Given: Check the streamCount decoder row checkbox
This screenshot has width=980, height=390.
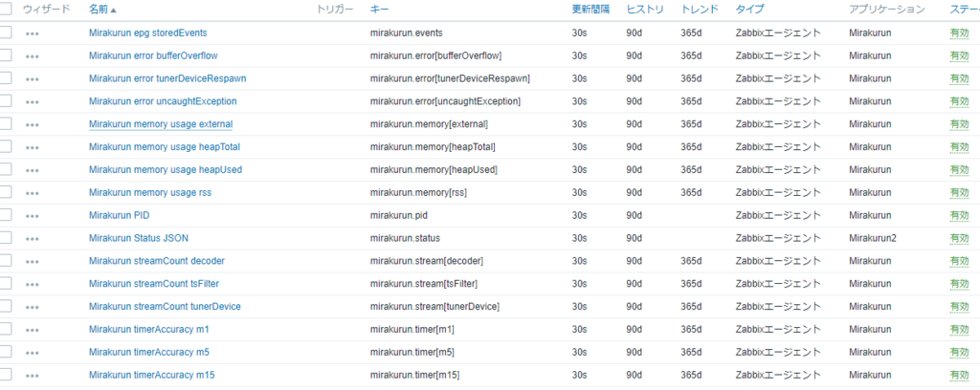Looking at the screenshot, I should [6, 260].
